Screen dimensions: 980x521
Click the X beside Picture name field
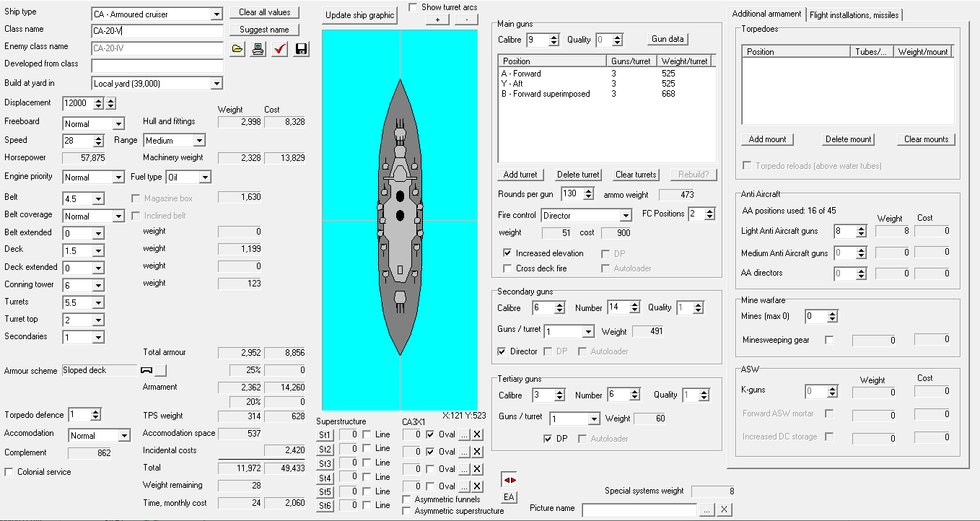(x=724, y=509)
